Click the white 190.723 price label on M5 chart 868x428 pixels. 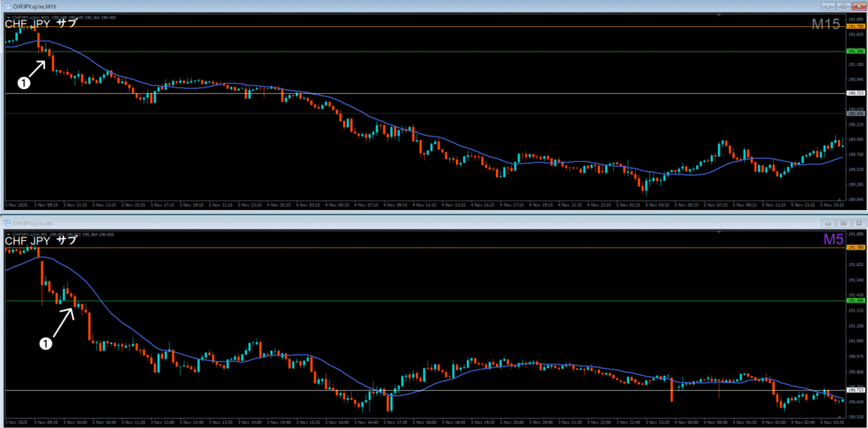pyautogui.click(x=854, y=390)
